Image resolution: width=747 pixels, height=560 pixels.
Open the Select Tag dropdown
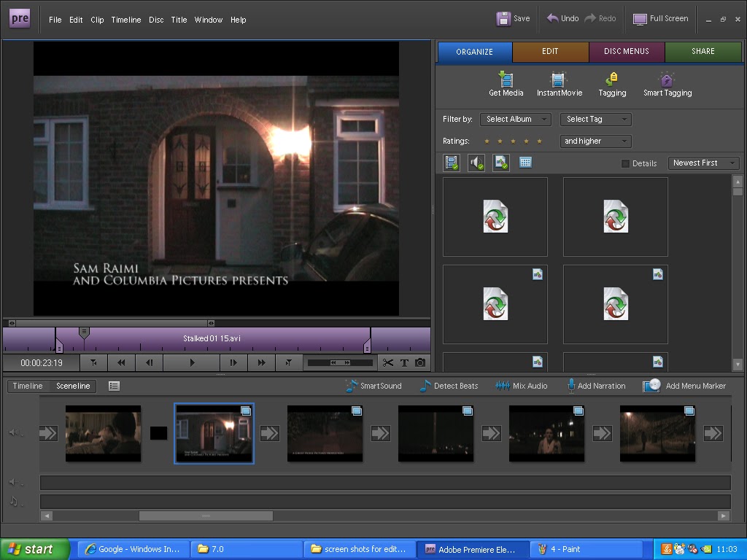tap(595, 119)
